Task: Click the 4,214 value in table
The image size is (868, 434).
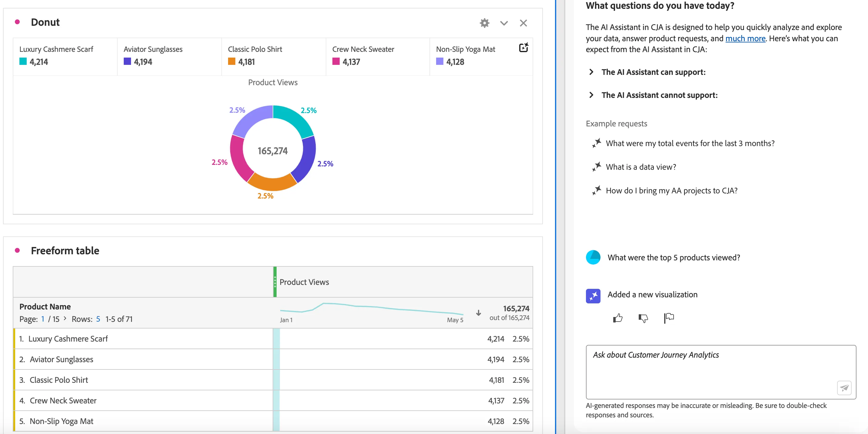Action: 495,339
